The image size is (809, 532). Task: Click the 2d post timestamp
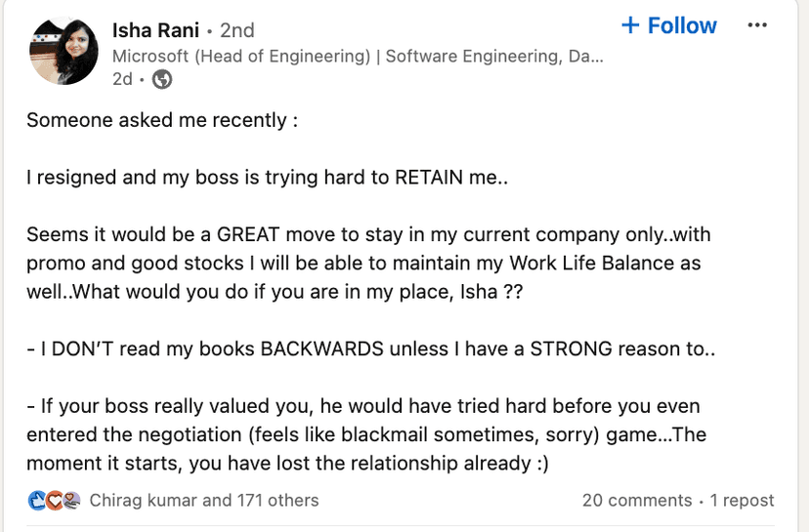click(x=122, y=80)
